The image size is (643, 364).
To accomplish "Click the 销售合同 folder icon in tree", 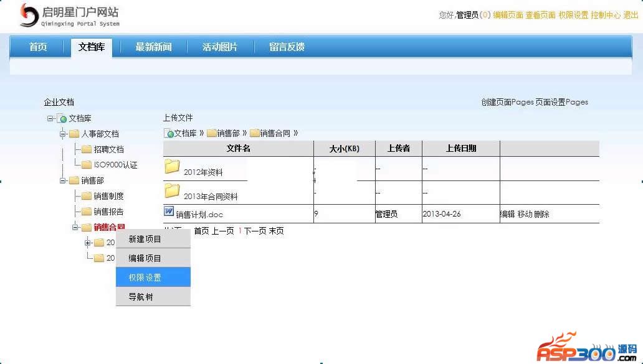I will (87, 227).
